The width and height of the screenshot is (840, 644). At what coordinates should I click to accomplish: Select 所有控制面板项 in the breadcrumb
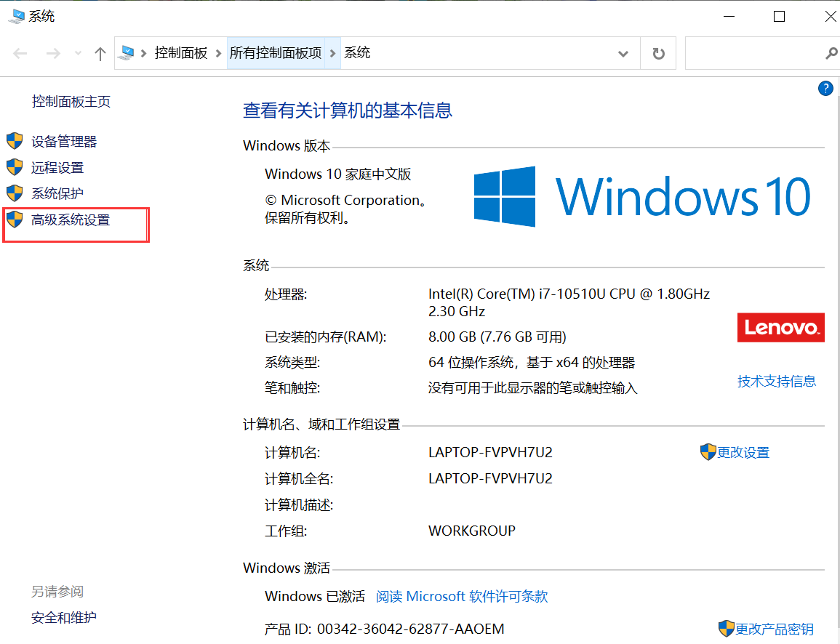[276, 52]
